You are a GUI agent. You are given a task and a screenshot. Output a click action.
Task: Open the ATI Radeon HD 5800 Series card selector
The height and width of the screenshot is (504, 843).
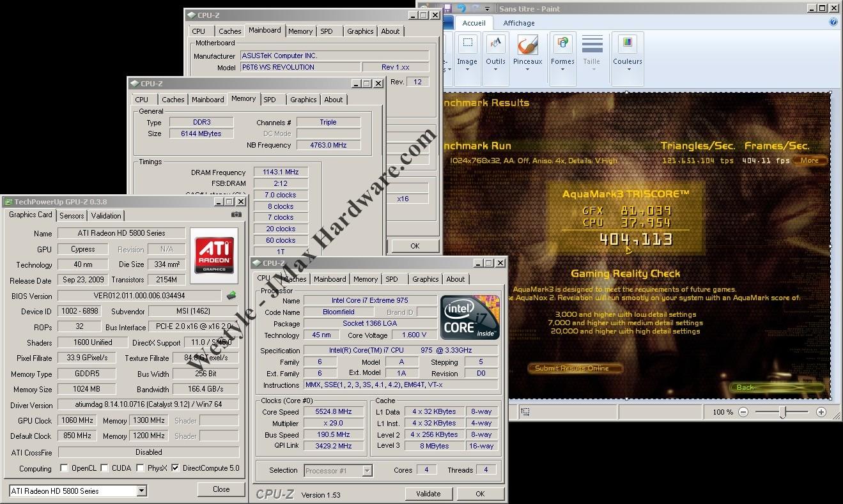78,491
